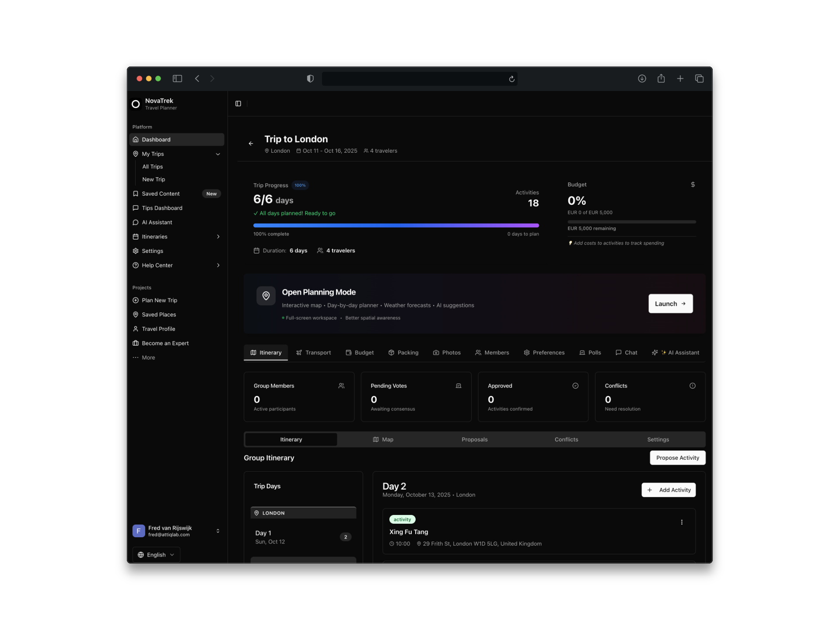
Task: Collapse the left navigation panel
Action: pos(238,104)
